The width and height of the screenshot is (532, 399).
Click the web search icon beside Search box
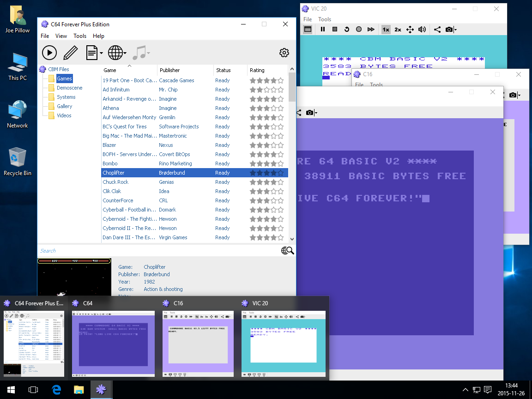pyautogui.click(x=287, y=251)
